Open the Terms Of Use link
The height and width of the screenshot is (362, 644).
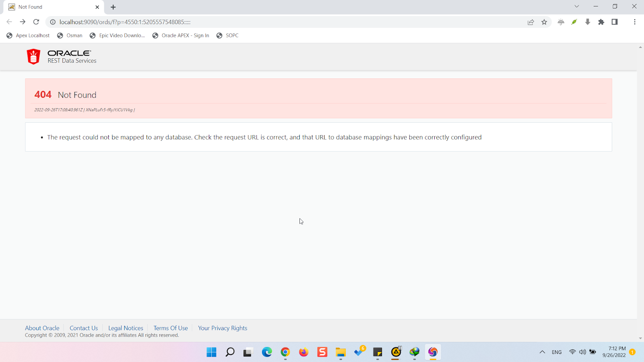click(170, 328)
